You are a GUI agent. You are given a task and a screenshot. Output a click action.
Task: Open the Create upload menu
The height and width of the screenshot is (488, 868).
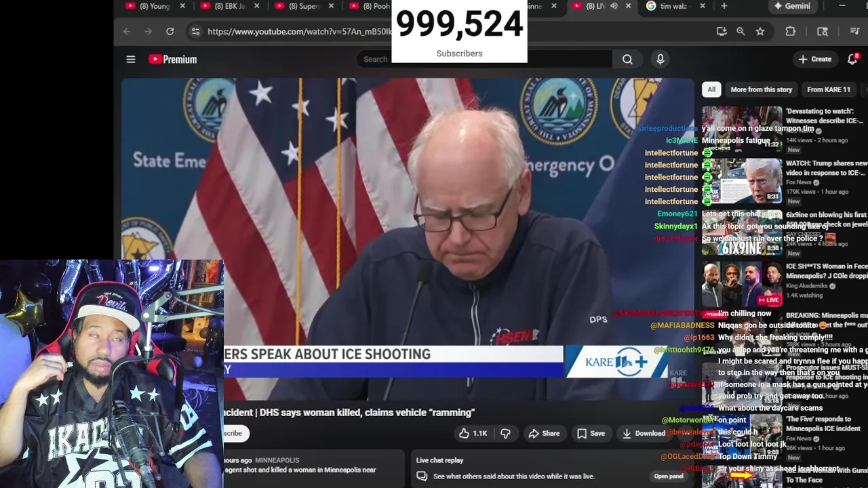pos(814,59)
